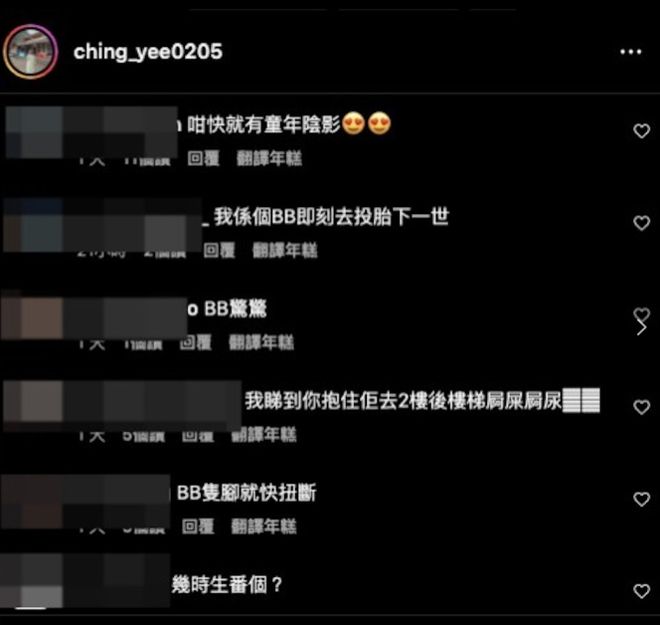Like the BB驚驚 comment
This screenshot has height=625, width=660.
tap(641, 314)
